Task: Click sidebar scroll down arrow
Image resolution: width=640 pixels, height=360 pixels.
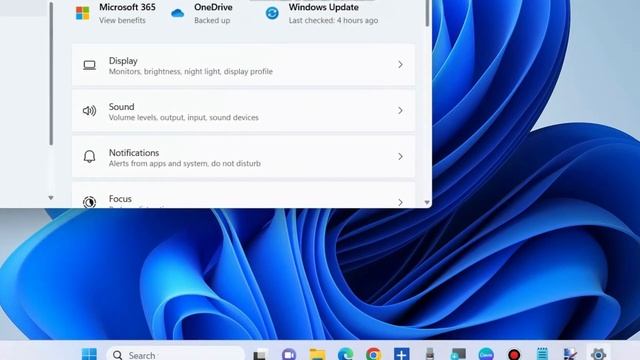Action: pos(51,198)
